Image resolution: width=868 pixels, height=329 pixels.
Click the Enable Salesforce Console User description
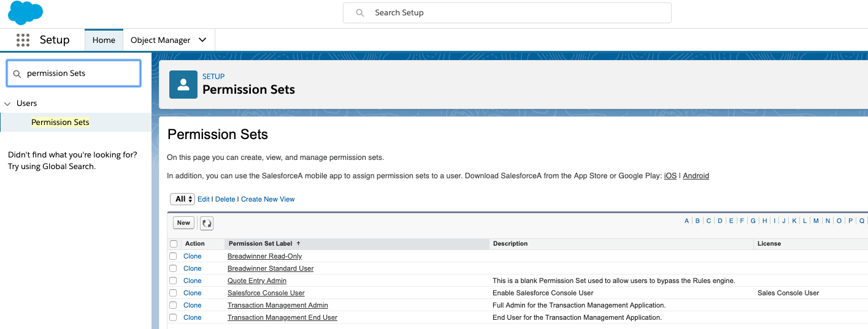click(543, 293)
